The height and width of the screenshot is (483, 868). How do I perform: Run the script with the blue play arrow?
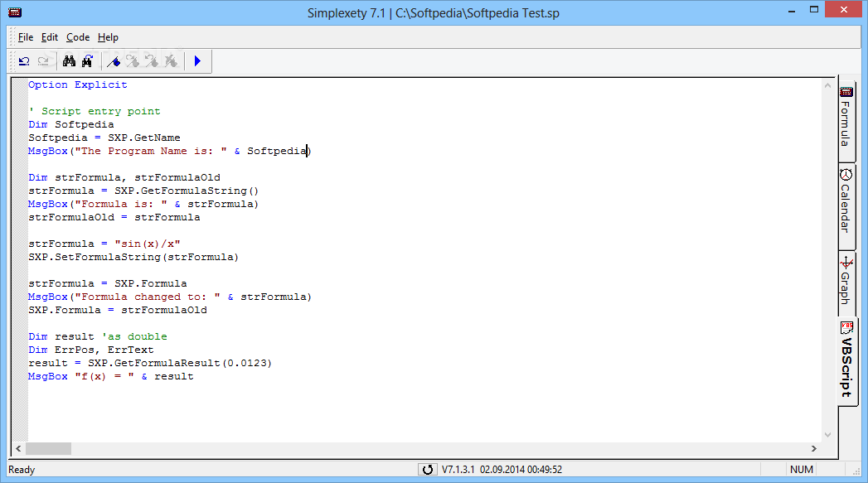[197, 60]
